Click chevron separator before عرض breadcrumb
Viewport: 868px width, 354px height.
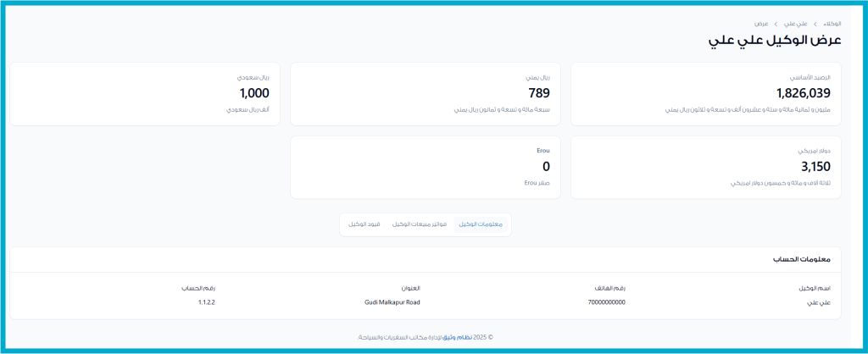pos(776,24)
